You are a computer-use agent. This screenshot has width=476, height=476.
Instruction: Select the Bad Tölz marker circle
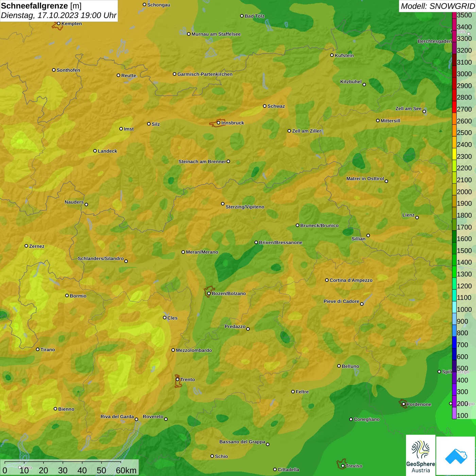click(242, 16)
